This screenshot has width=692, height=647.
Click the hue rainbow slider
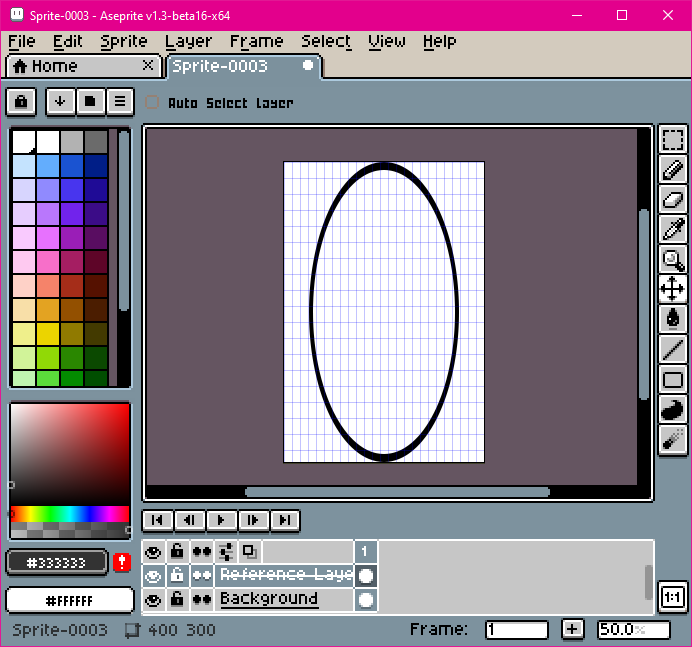click(x=70, y=514)
